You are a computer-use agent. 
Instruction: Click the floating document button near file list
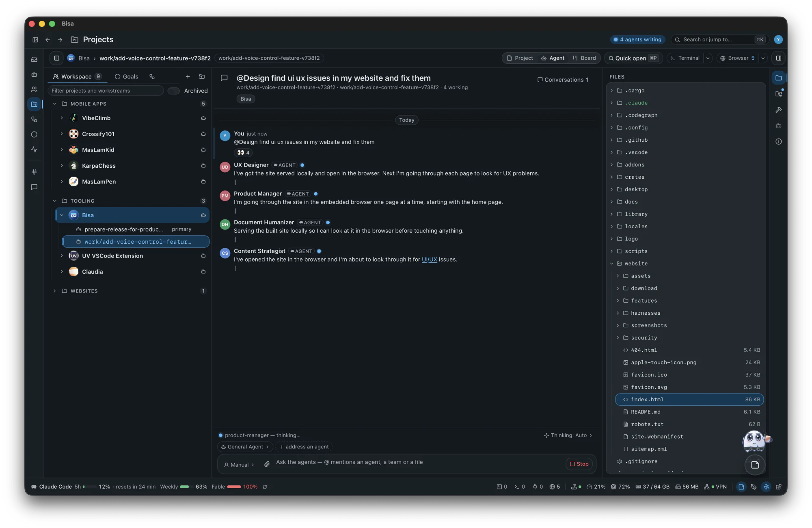(x=755, y=465)
